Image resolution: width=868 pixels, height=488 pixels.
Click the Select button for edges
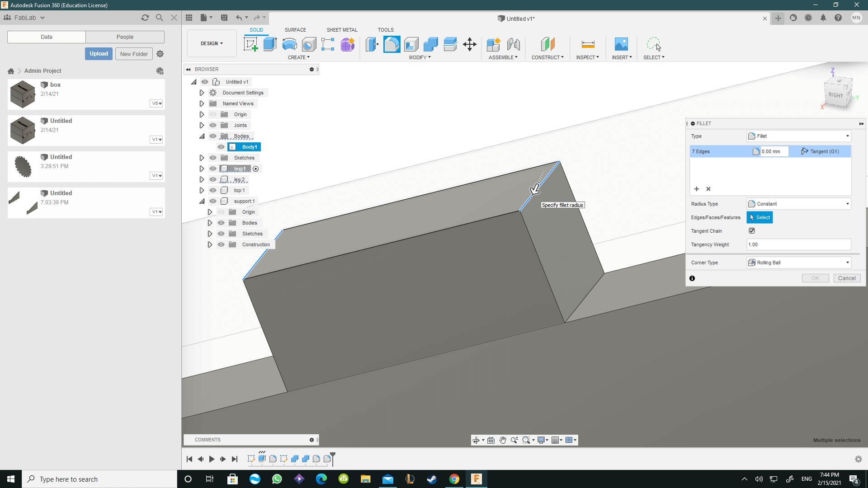pos(759,217)
